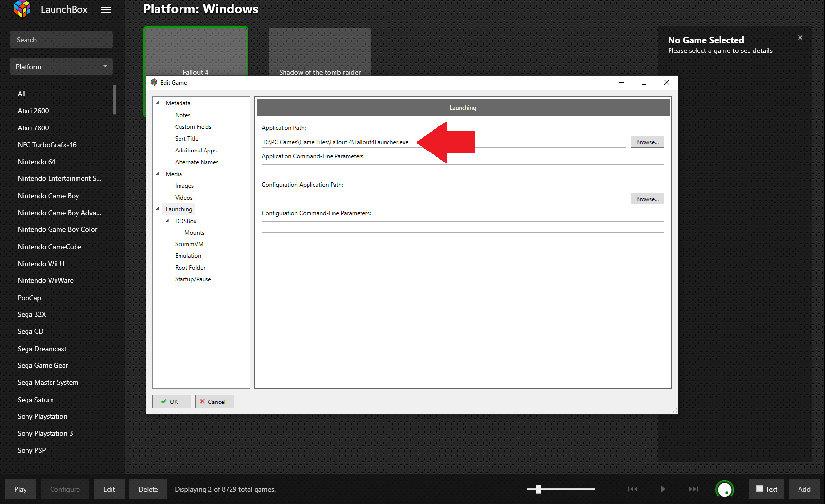Select Nintendo Game Boy Color platform
The width and height of the screenshot is (825, 504).
coord(57,229)
